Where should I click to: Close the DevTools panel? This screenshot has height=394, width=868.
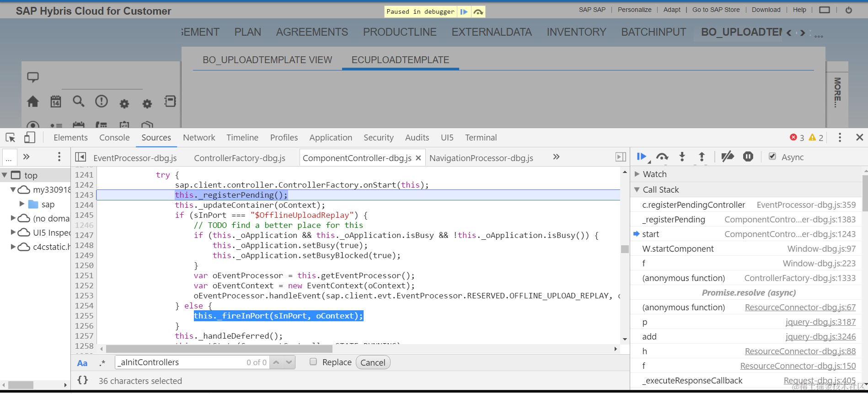(859, 137)
